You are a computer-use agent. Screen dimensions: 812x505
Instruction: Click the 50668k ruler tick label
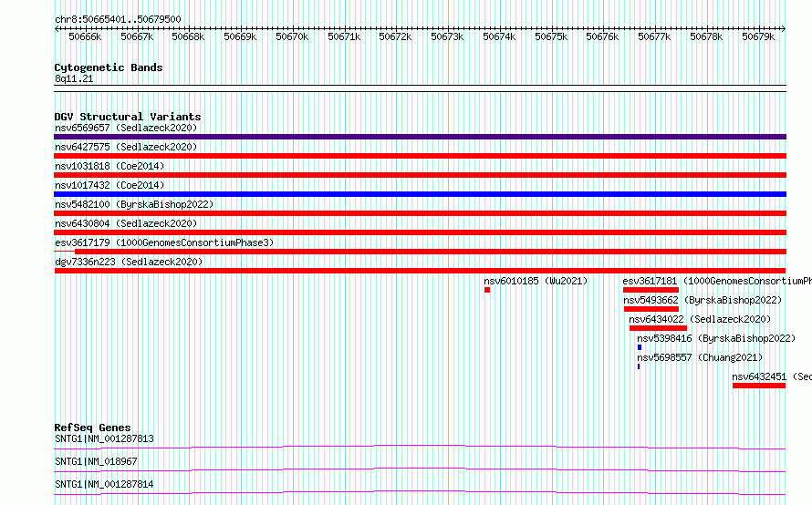[188, 36]
